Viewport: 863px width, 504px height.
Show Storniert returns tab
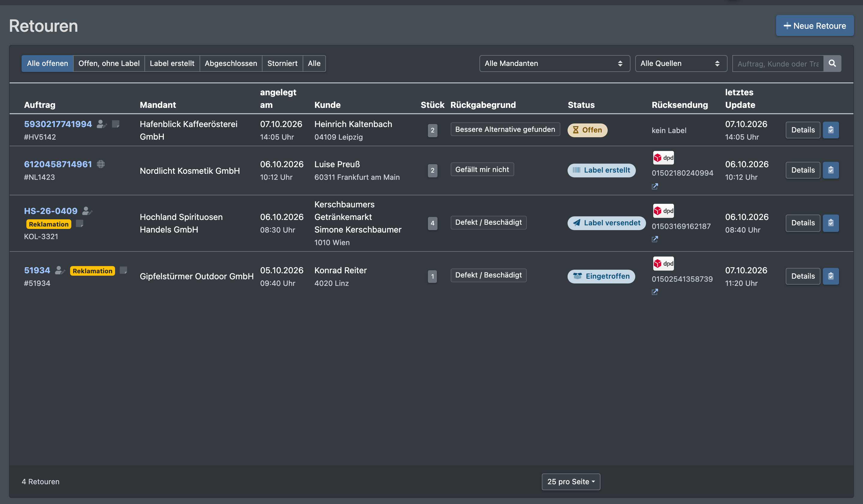[x=282, y=63]
